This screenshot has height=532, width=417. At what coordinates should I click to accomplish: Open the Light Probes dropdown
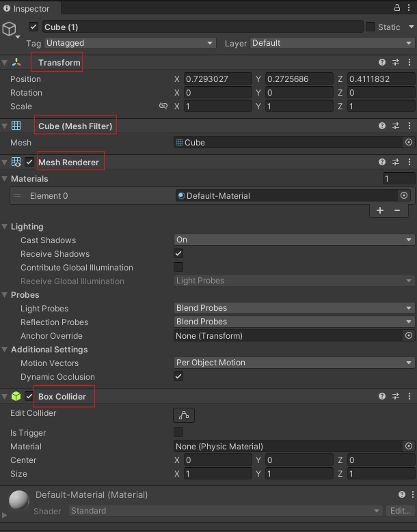point(295,308)
